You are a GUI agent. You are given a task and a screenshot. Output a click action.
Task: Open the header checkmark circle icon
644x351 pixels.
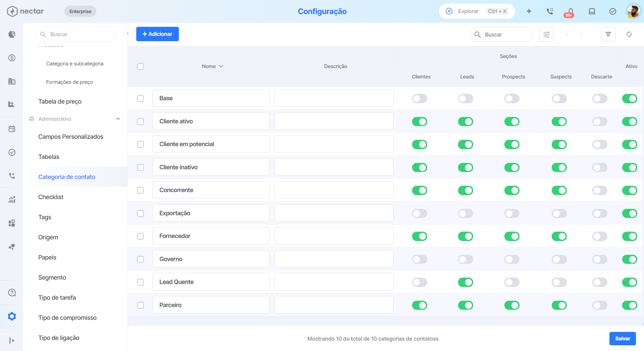612,11
